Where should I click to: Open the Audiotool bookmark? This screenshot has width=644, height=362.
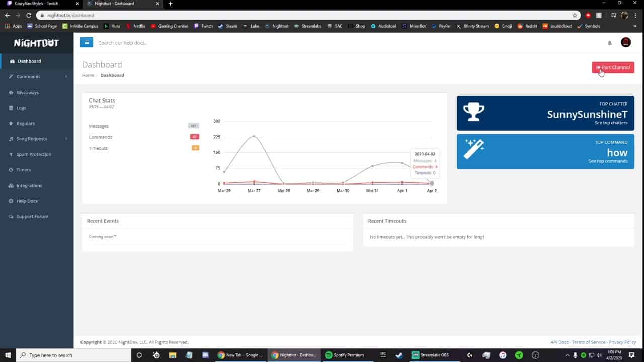[383, 26]
